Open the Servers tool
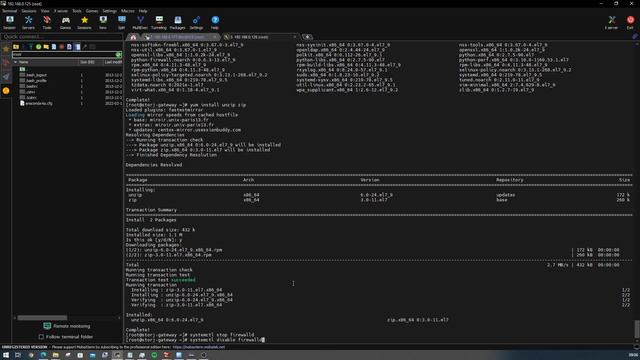This screenshot has width=640, height=360. [x=28, y=22]
